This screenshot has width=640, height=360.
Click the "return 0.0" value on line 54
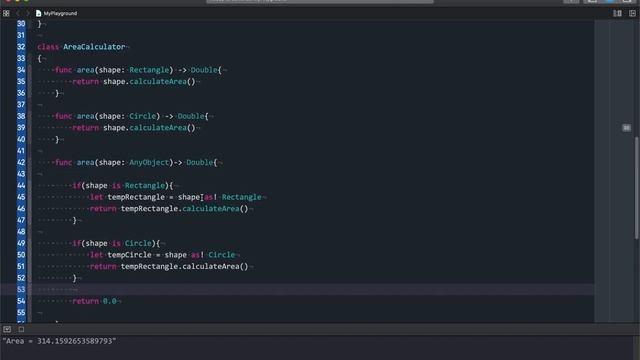click(109, 301)
